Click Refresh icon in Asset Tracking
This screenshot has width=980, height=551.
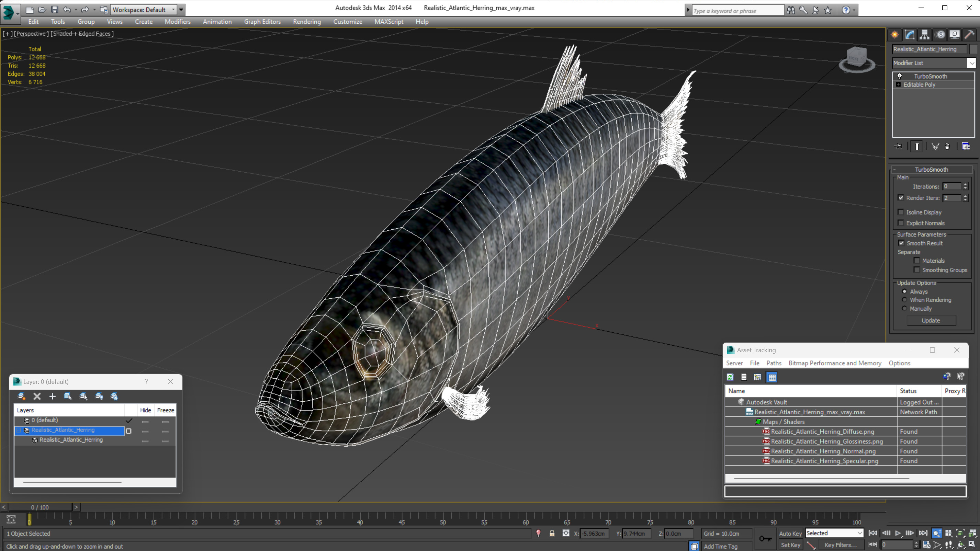pos(730,377)
